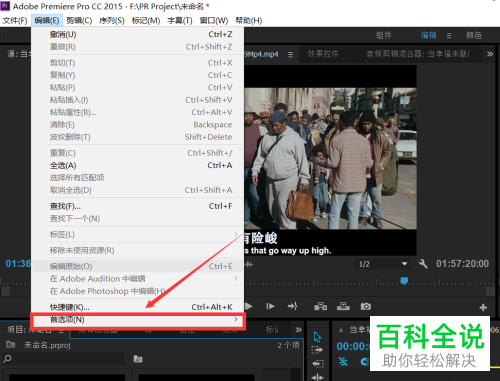Choose 复制(Y) menu entry

click(138, 75)
